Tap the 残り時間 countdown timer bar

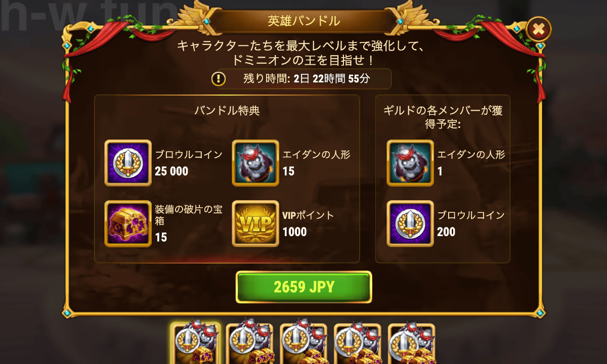[x=301, y=79]
